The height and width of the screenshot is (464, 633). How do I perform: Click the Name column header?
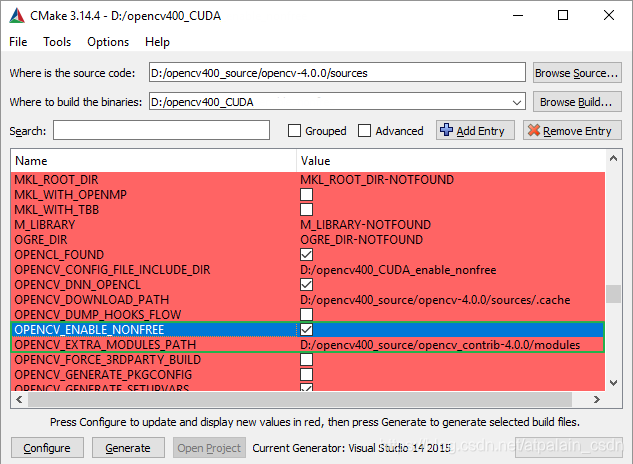point(154,161)
